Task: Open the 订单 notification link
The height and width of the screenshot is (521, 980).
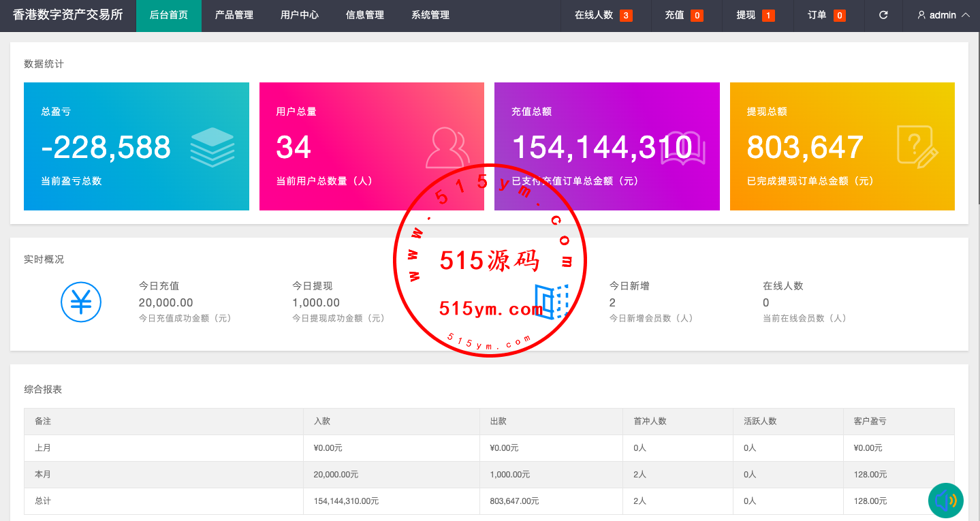Action: click(826, 15)
